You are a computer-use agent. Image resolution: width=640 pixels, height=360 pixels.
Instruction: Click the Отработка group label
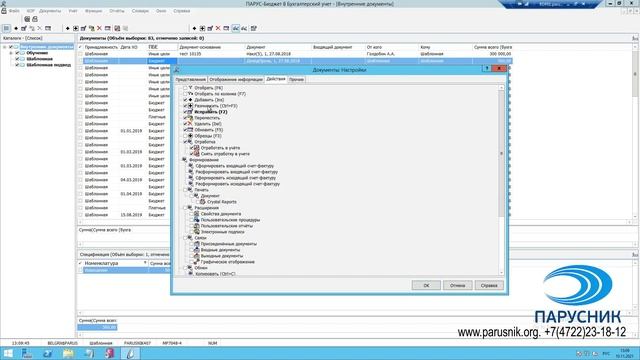click(205, 142)
